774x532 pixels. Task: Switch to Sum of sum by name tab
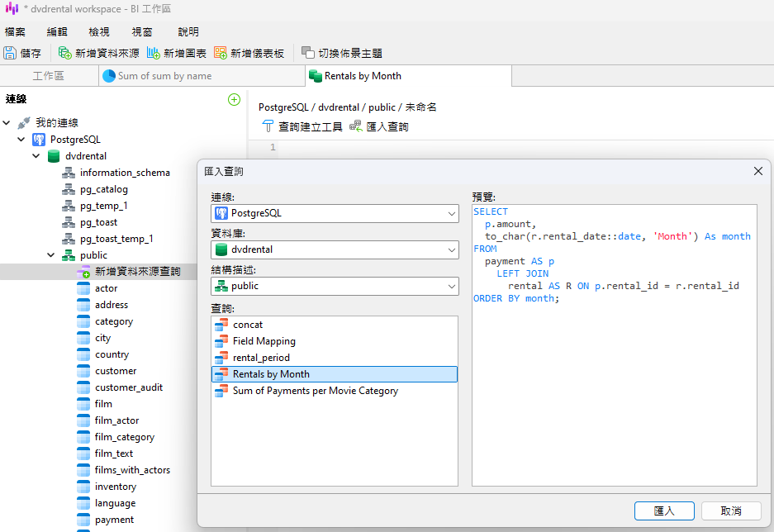pyautogui.click(x=164, y=76)
